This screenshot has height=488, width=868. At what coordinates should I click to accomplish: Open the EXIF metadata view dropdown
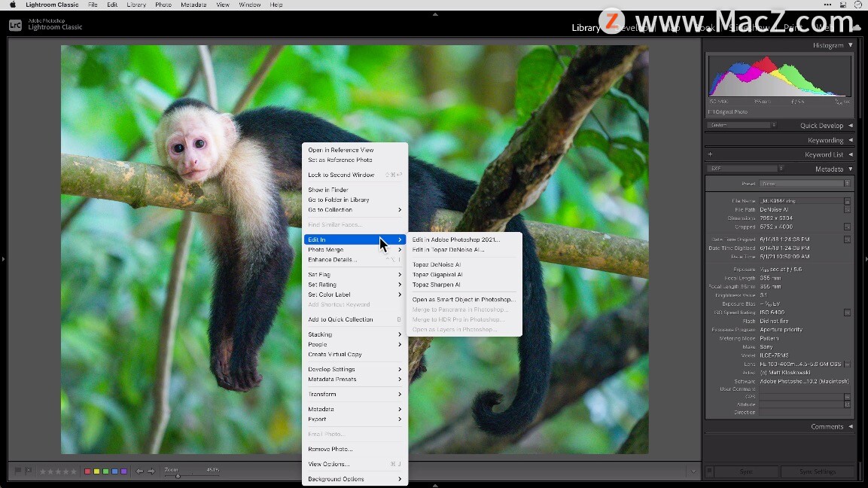click(745, 169)
